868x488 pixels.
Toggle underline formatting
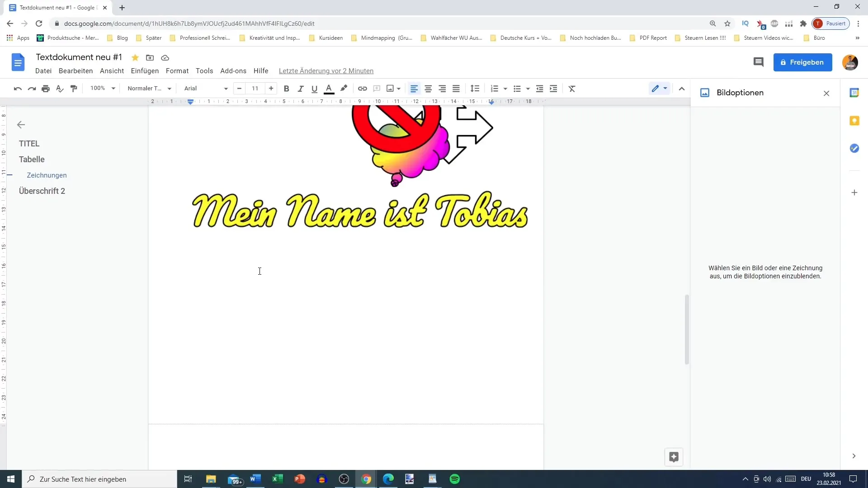click(315, 89)
